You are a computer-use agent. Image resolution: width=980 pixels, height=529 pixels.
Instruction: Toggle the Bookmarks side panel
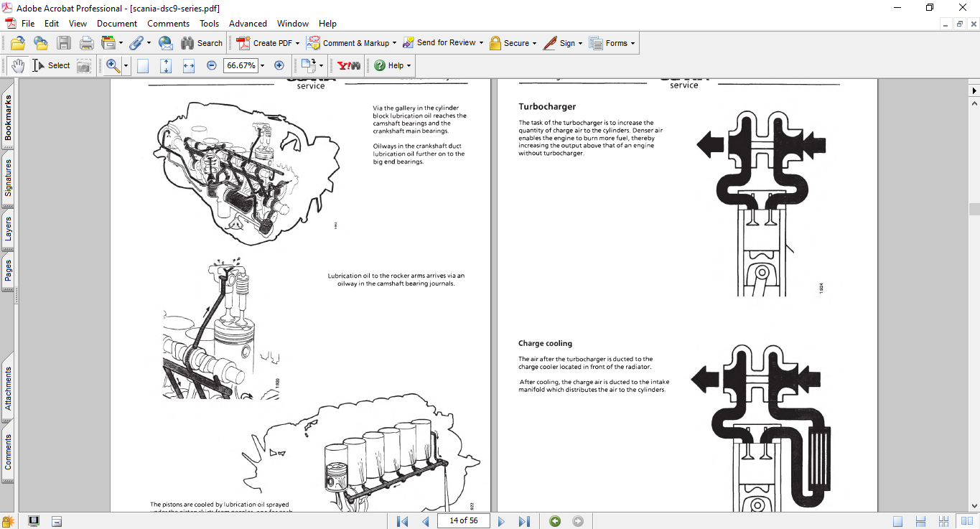point(9,118)
